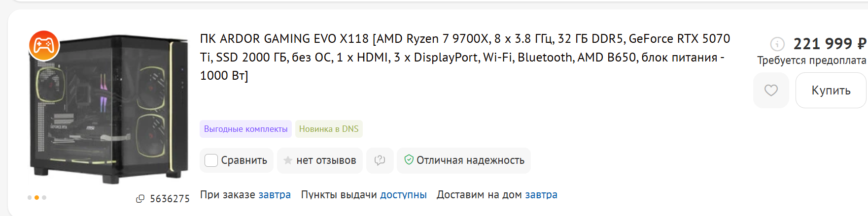Tick the "Сравнить" checkbox
868x216 pixels.
click(211, 160)
